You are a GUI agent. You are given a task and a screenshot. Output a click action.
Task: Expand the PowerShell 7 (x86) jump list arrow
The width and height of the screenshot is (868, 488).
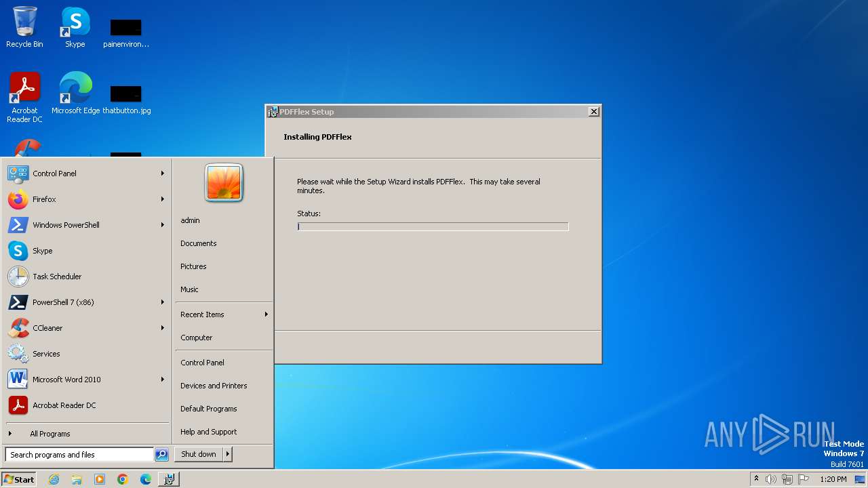(x=163, y=302)
